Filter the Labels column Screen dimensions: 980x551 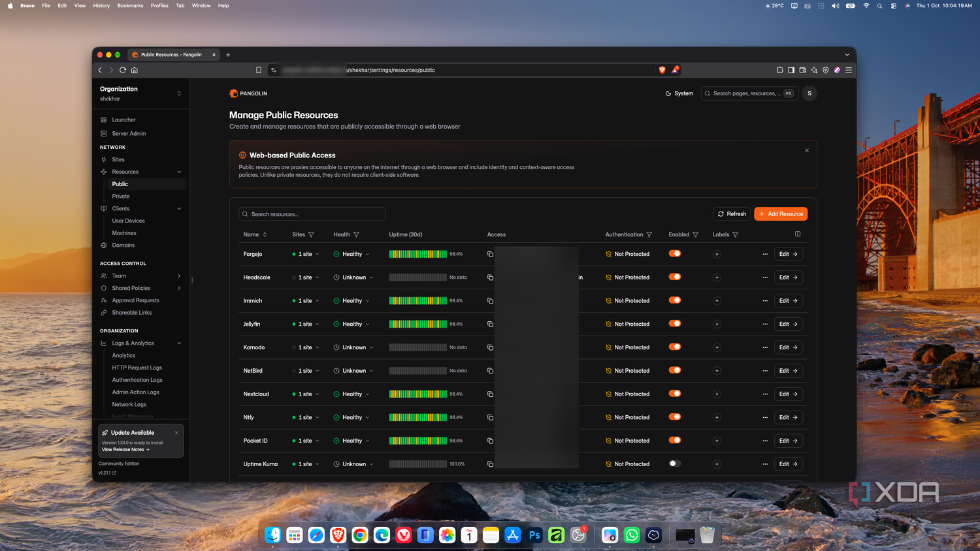(x=735, y=234)
